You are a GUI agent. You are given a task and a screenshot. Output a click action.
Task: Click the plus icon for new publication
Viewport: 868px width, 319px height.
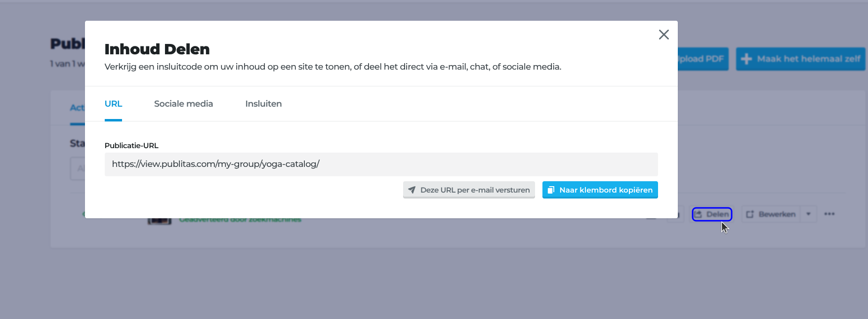point(746,59)
